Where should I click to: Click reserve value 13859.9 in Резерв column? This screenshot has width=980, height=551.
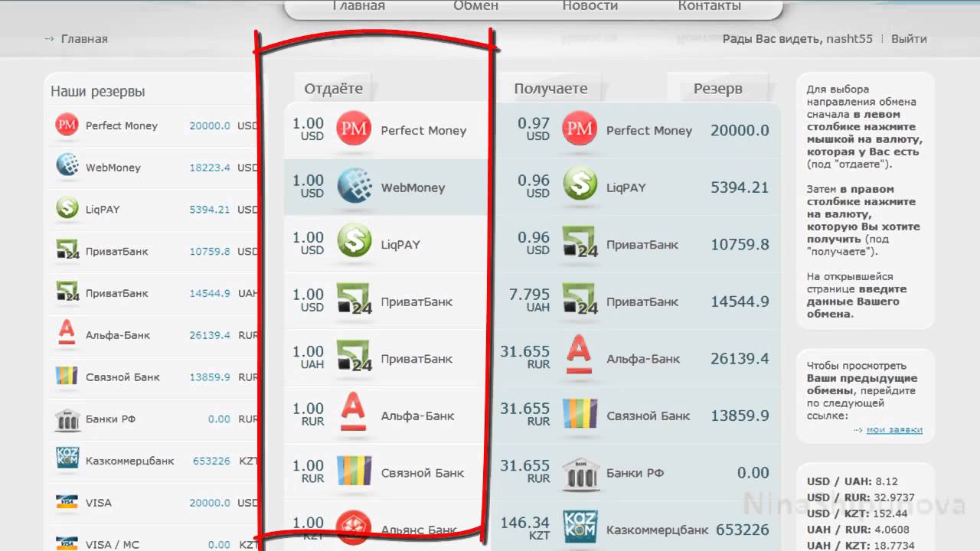click(x=740, y=416)
